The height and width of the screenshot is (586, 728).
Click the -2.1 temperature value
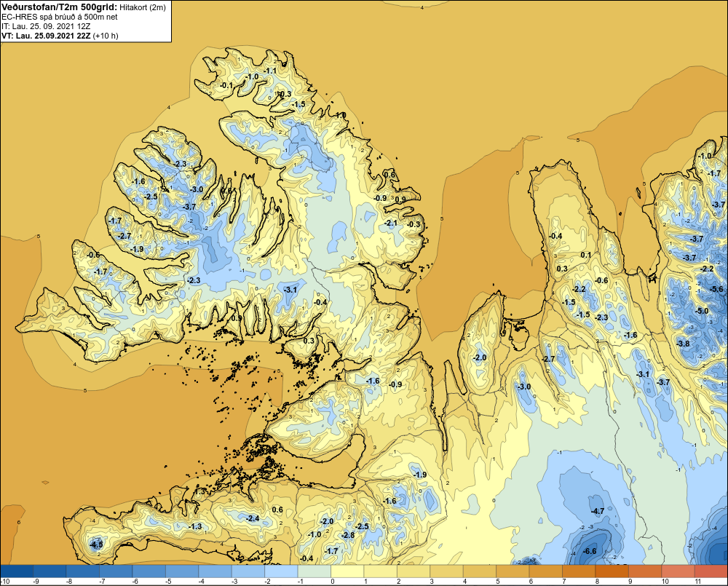391,223
